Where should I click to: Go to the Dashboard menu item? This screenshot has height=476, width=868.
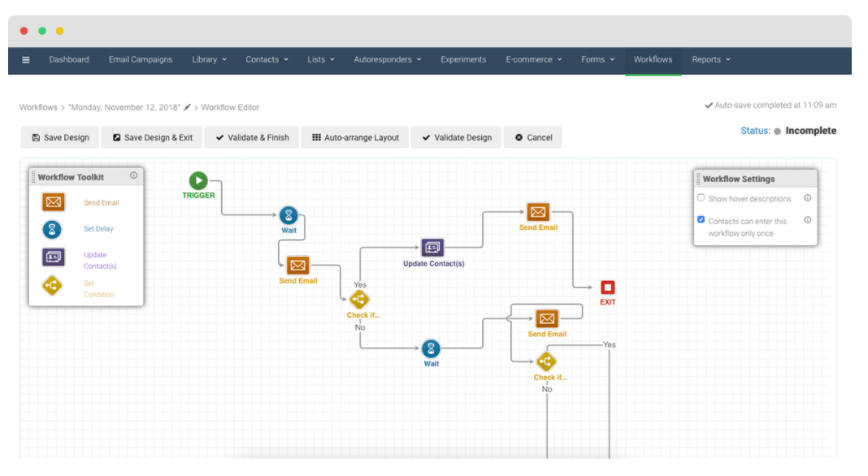tap(69, 59)
